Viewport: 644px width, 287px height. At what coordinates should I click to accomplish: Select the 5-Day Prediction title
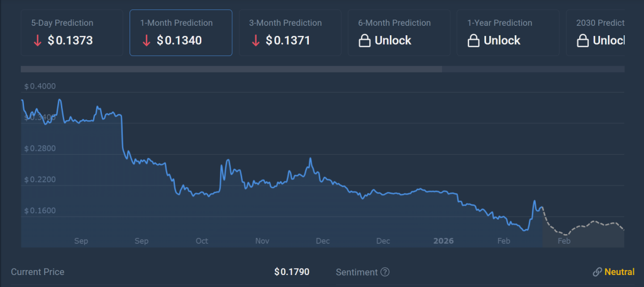pyautogui.click(x=62, y=23)
